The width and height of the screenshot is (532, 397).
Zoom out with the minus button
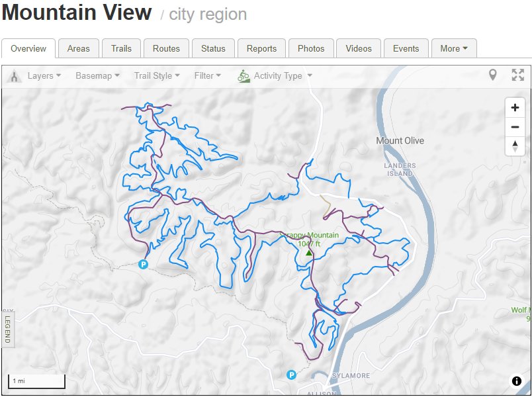coord(515,127)
